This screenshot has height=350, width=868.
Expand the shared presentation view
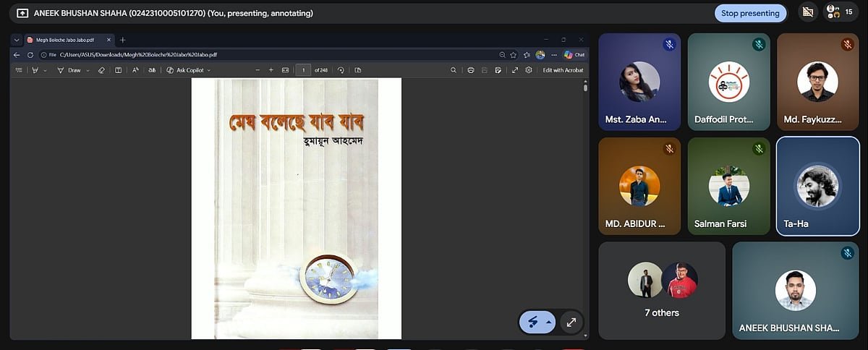point(571,322)
